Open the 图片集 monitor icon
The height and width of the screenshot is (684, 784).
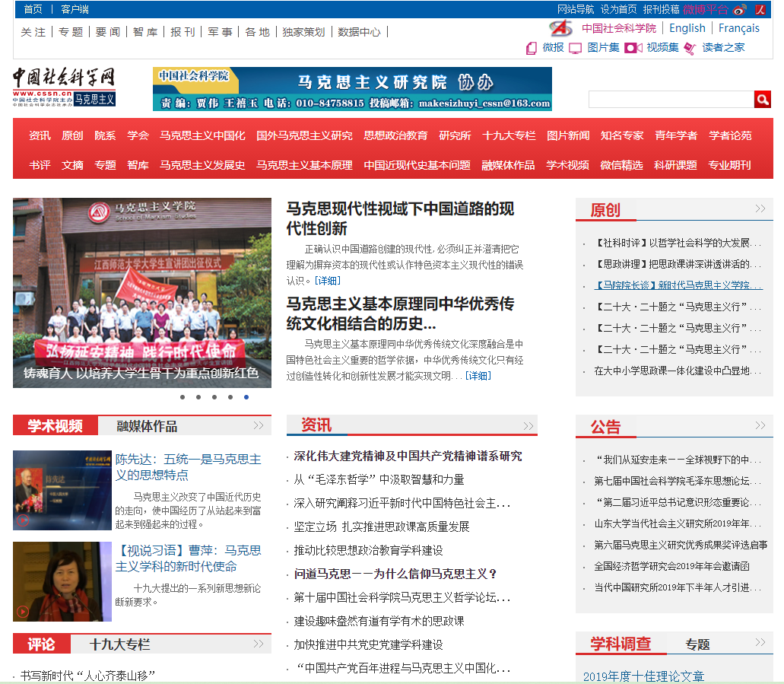coord(576,48)
